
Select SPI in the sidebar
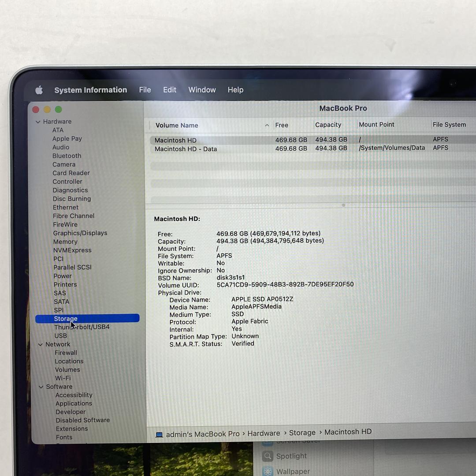[59, 310]
